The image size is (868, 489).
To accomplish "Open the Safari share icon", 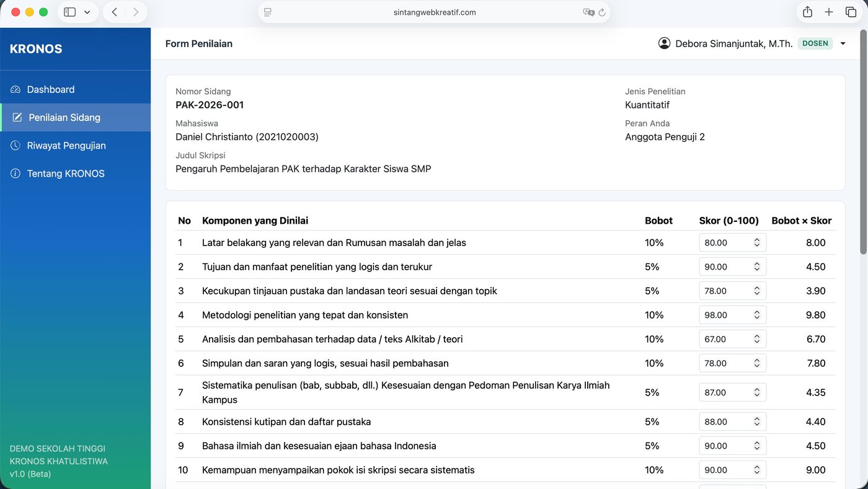I will [807, 12].
